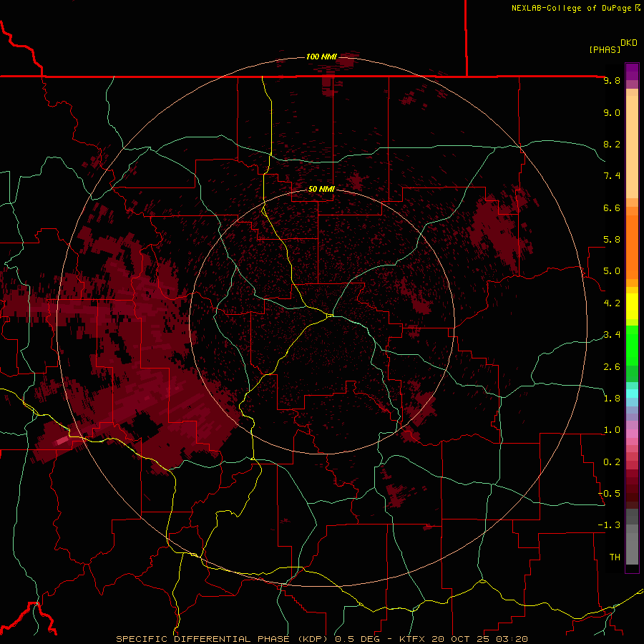Click the -0.5 legend value
This screenshot has height=644, width=644.
[x=609, y=494]
